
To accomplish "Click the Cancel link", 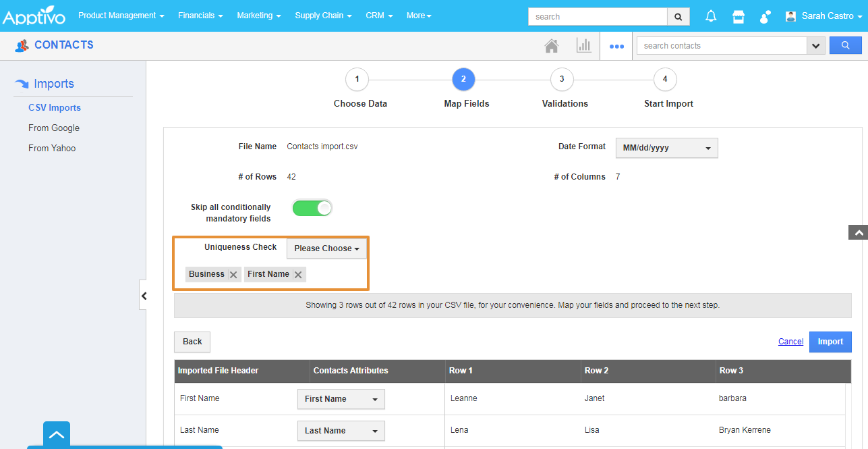I will point(790,342).
